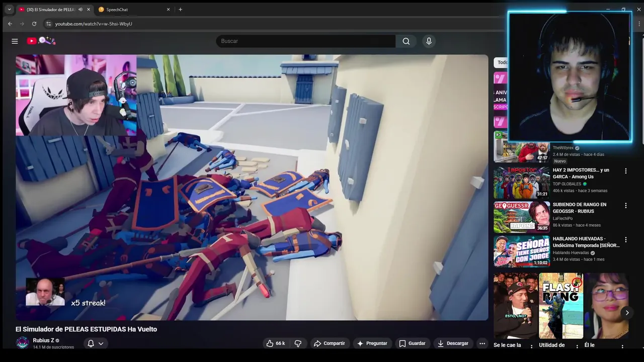The height and width of the screenshot is (362, 644).
Task: Focus the Buscar search field
Action: [306, 41]
